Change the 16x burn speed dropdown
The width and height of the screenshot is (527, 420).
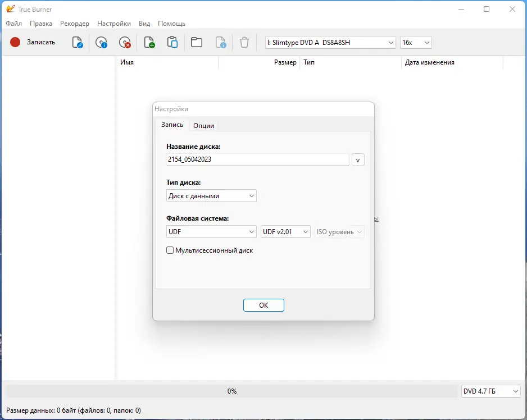416,42
